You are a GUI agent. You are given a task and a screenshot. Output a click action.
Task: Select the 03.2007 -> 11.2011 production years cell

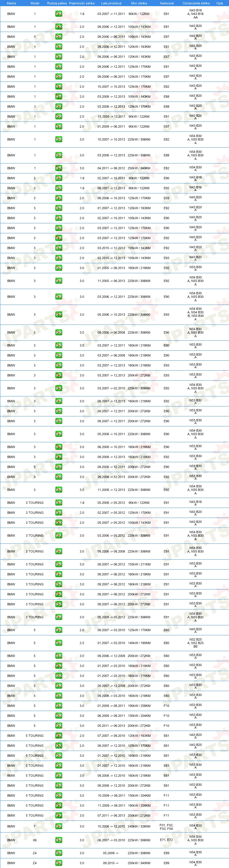(x=111, y=14)
